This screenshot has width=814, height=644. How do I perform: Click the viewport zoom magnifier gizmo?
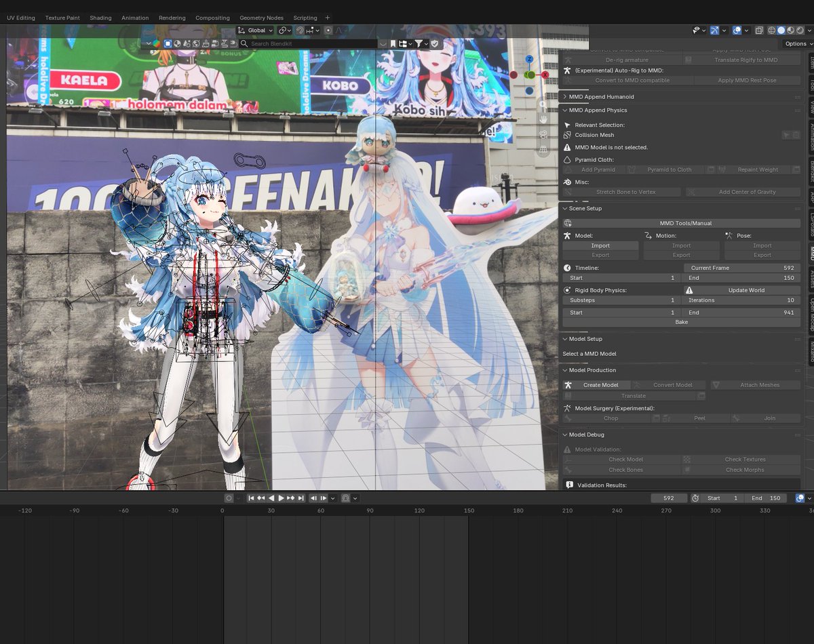tap(543, 105)
